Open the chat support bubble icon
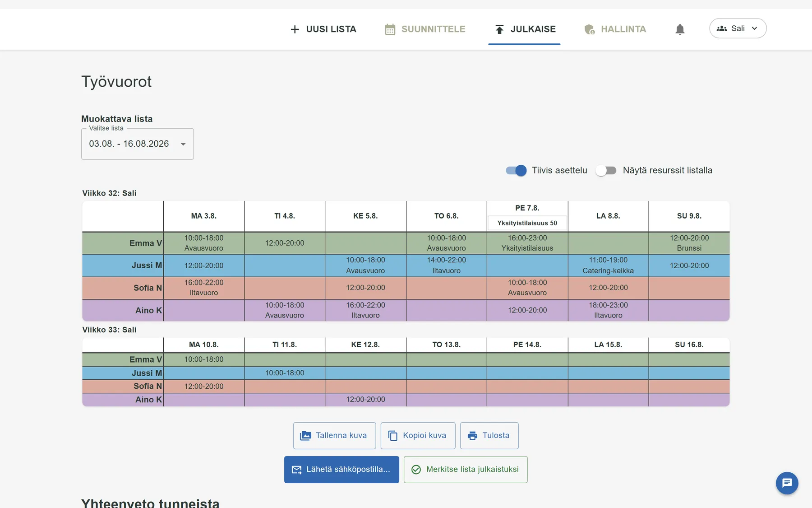The width and height of the screenshot is (812, 508). pos(787,483)
